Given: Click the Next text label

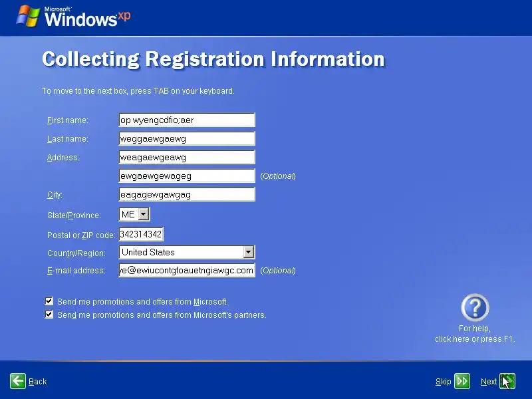Looking at the screenshot, I should point(489,382).
